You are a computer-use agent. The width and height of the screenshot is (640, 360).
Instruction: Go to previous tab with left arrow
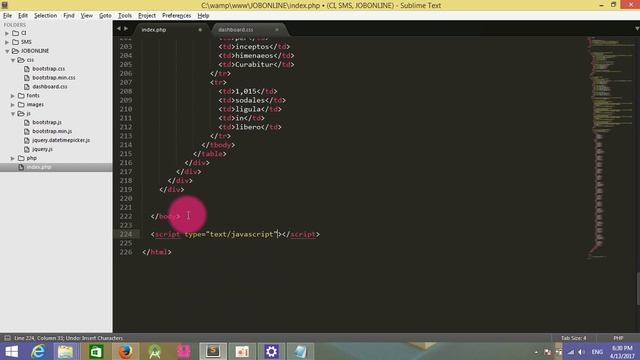click(119, 29)
